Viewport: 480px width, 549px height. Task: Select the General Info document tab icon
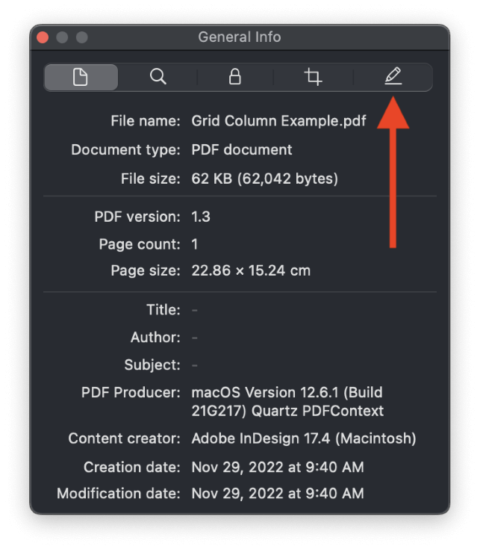click(81, 77)
